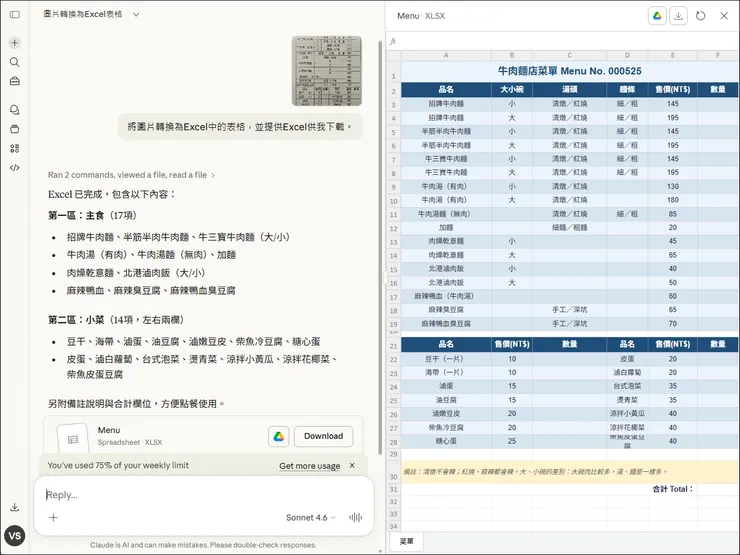740x555 pixels.
Task: Open the chats bubble icon in sidebar
Action: click(15, 110)
